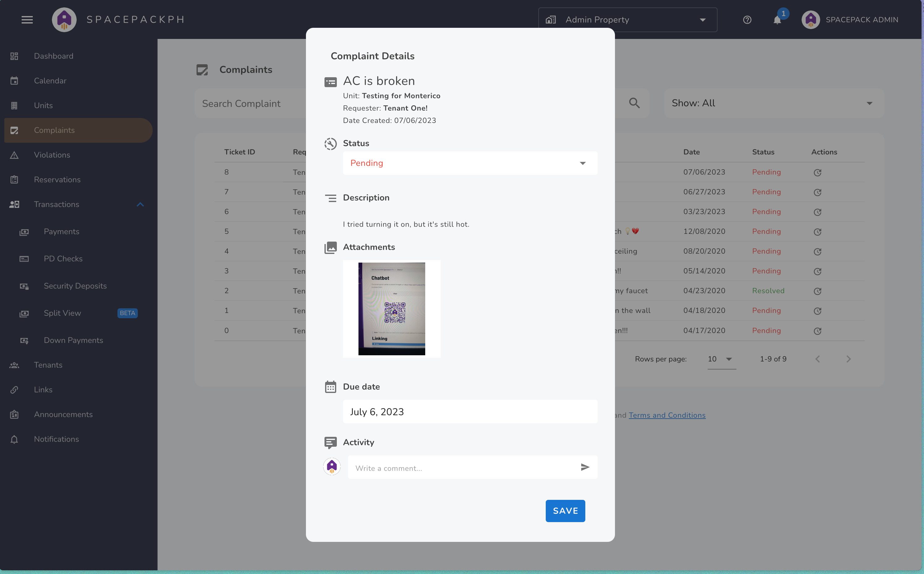Open Violations in sidebar
The height and width of the screenshot is (574, 924).
(x=78, y=155)
